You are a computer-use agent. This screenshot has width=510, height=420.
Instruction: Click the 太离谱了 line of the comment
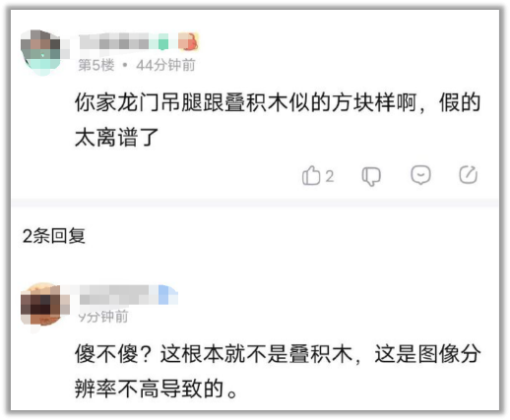[117, 137]
